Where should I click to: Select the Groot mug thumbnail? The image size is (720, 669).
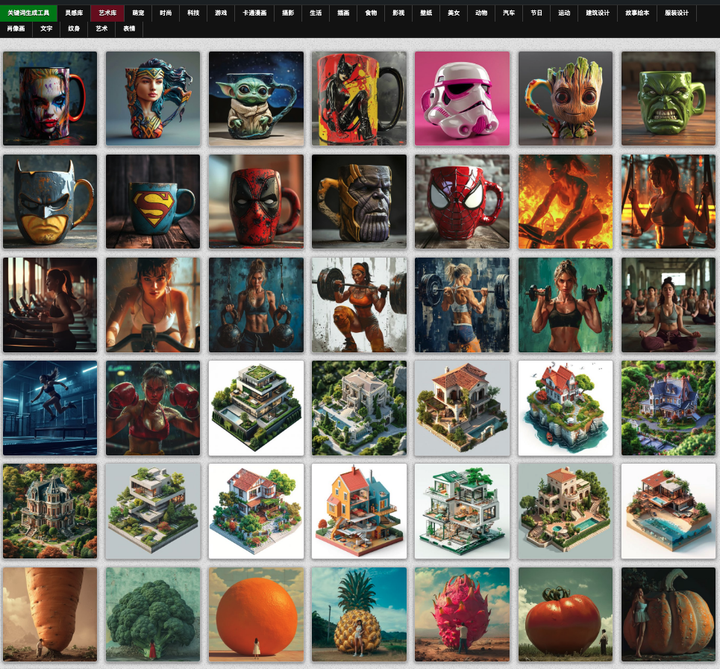click(565, 98)
